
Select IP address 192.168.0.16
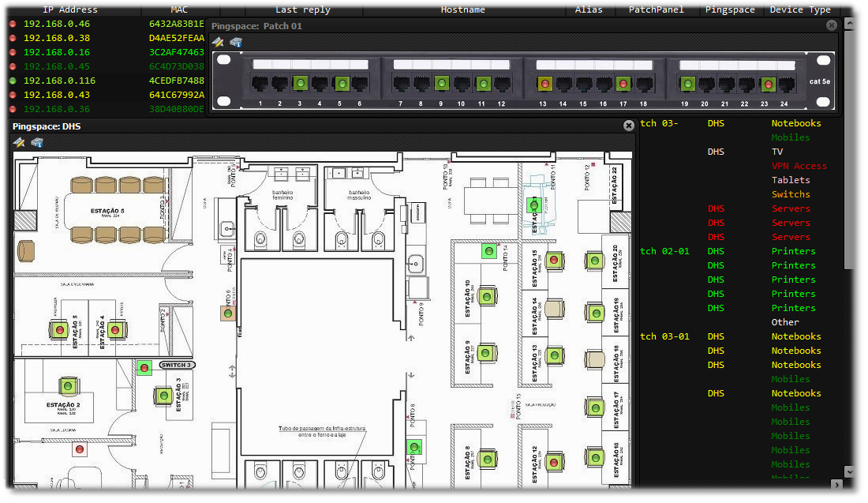pyautogui.click(x=57, y=52)
